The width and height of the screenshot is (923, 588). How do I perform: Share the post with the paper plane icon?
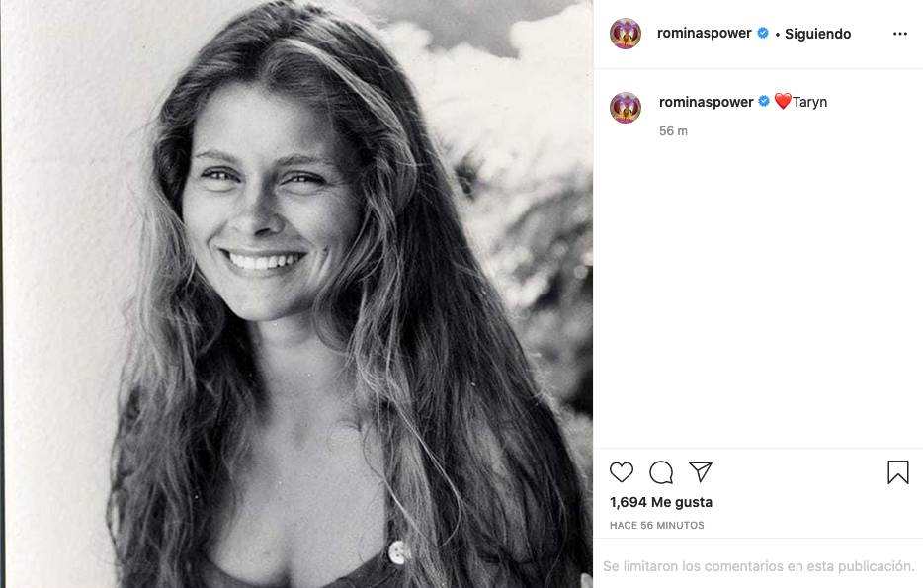(x=701, y=472)
